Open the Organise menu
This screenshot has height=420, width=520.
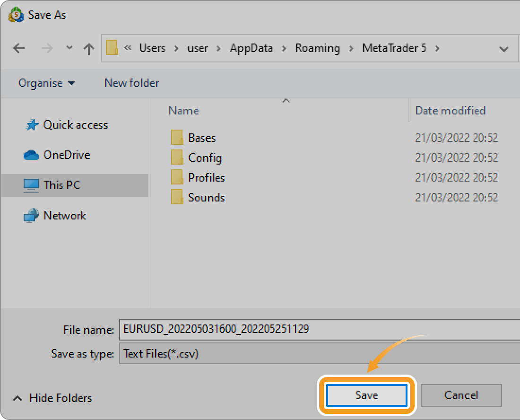46,83
